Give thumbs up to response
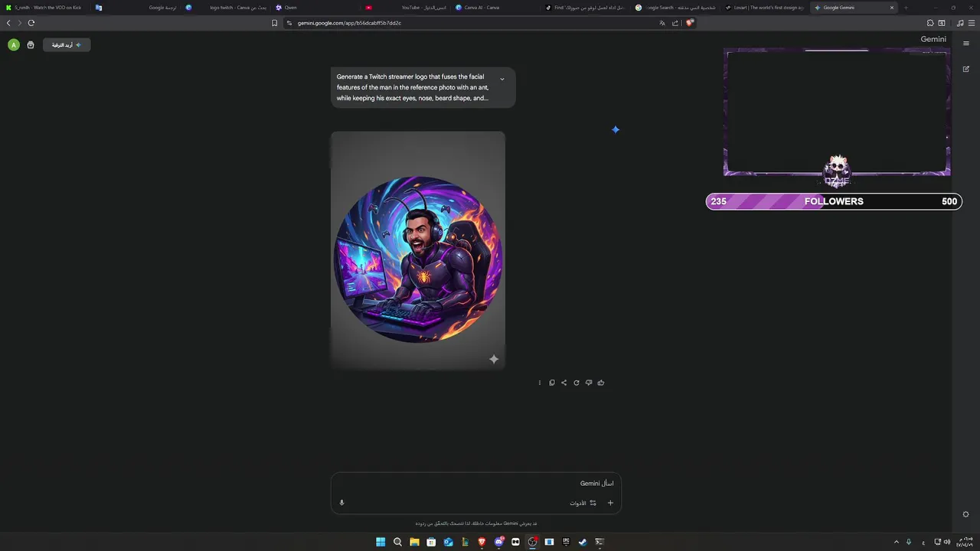Image resolution: width=980 pixels, height=551 pixels. (601, 383)
